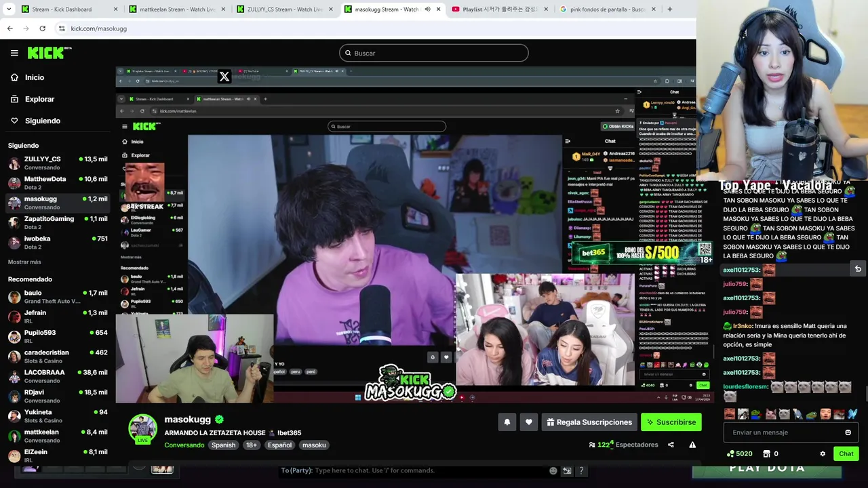Open the Conversando category link
Viewport: 868px width, 488px height.
tap(184, 445)
